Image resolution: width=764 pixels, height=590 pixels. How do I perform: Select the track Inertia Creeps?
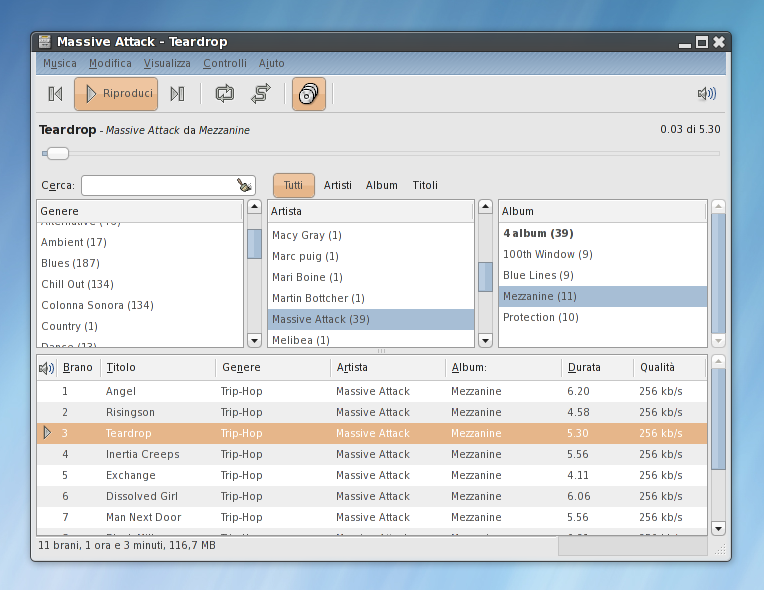click(372, 454)
